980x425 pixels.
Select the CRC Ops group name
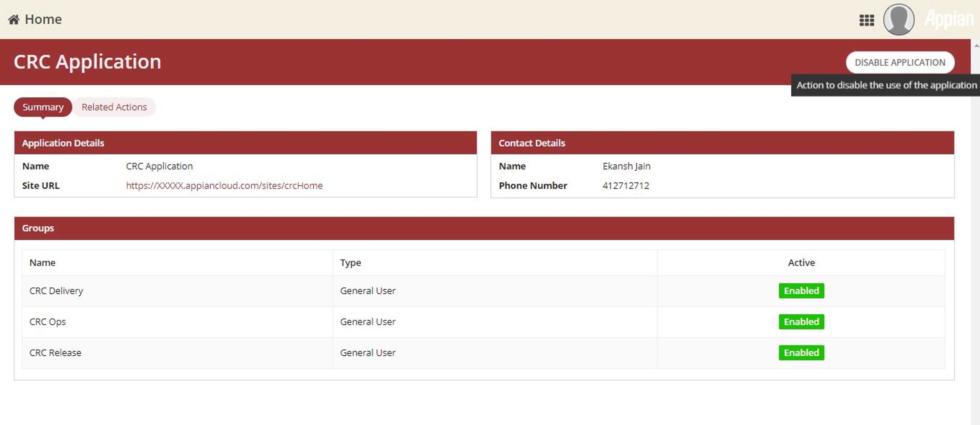click(47, 321)
